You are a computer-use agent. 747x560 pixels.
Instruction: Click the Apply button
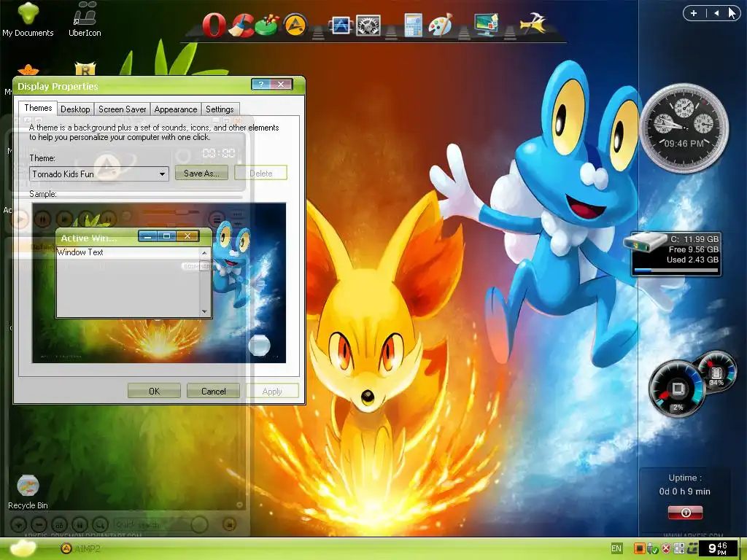[x=272, y=391]
